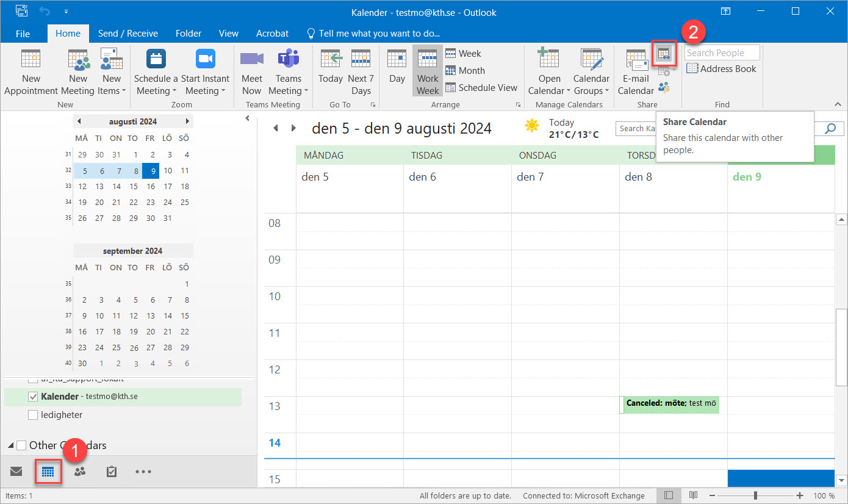Zoom in with plus button
The width and height of the screenshot is (848, 504).
(x=800, y=495)
